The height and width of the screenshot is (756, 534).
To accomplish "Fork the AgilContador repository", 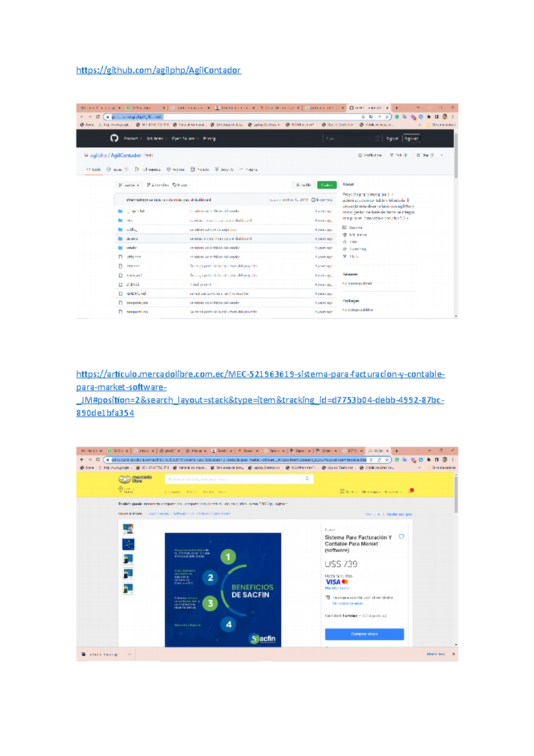I will point(398,155).
